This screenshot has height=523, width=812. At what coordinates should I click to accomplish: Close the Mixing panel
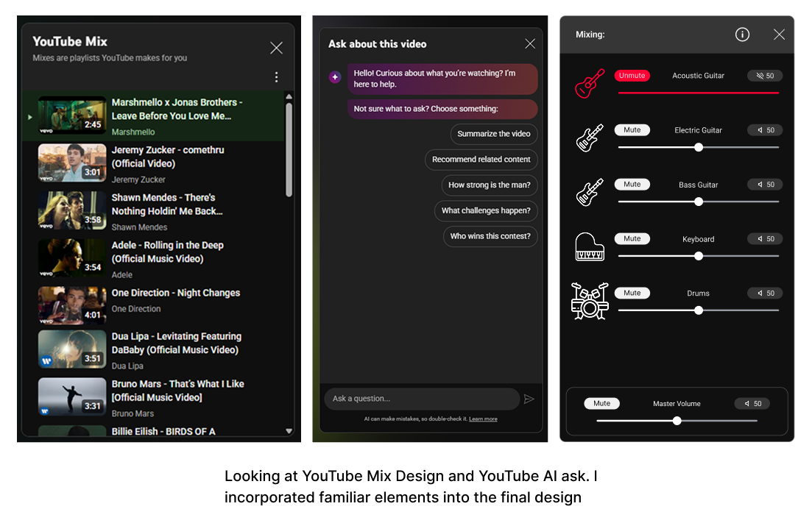click(x=779, y=35)
